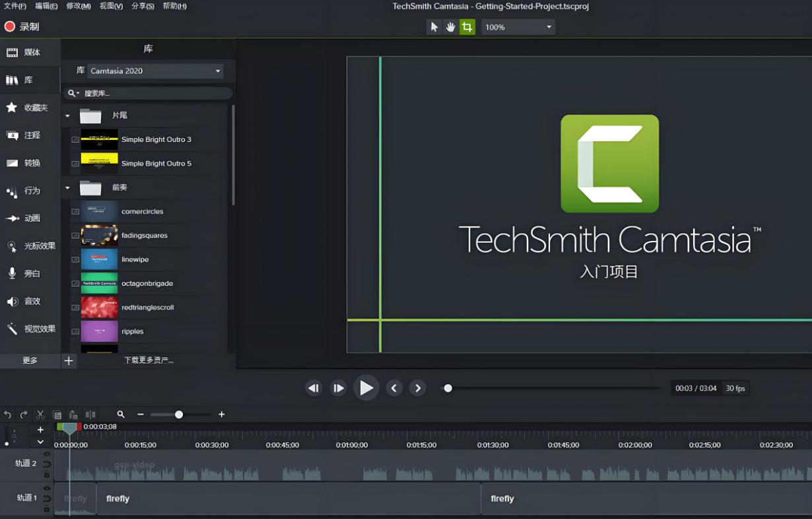Toggle the lock on 轨道 1

point(47,510)
